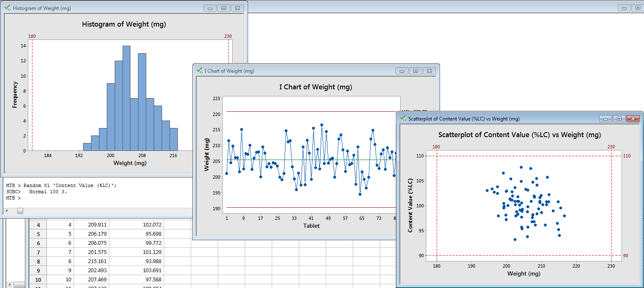644x288 pixels.
Task: Select the Scatterplot graph title text
Action: coord(519,135)
